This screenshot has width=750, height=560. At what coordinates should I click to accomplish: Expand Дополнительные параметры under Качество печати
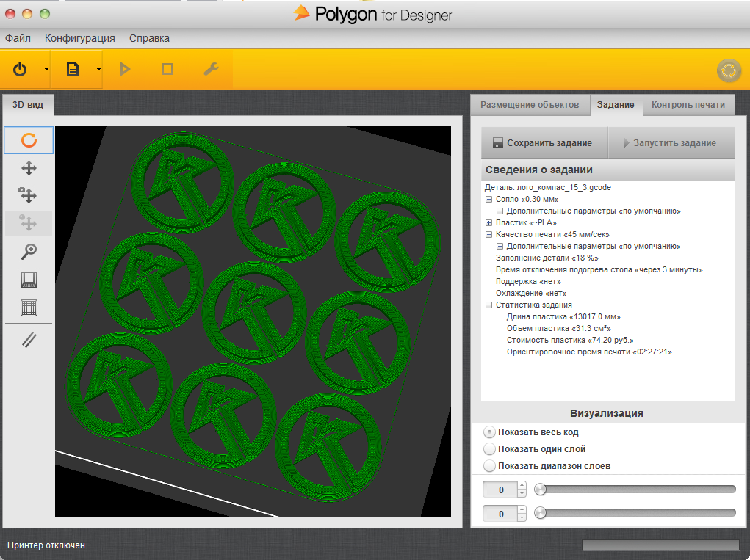[500, 246]
